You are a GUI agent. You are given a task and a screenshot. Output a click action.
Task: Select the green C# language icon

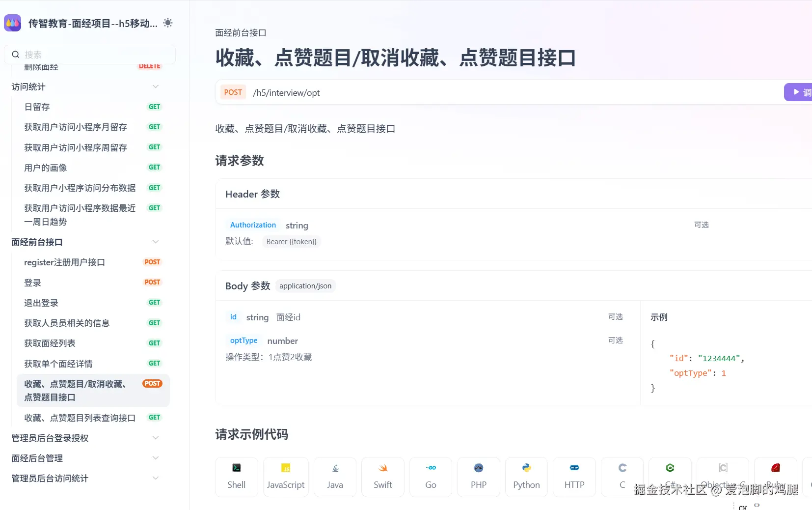tap(670, 468)
